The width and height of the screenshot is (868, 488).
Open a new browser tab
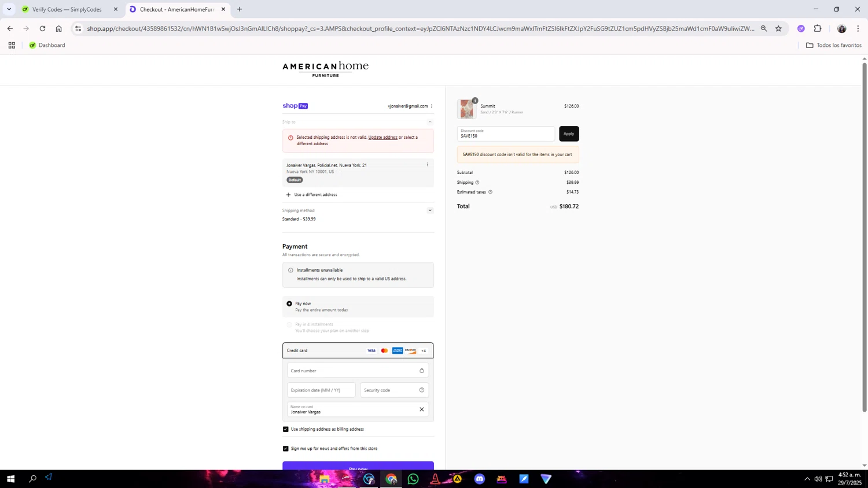[240, 9]
